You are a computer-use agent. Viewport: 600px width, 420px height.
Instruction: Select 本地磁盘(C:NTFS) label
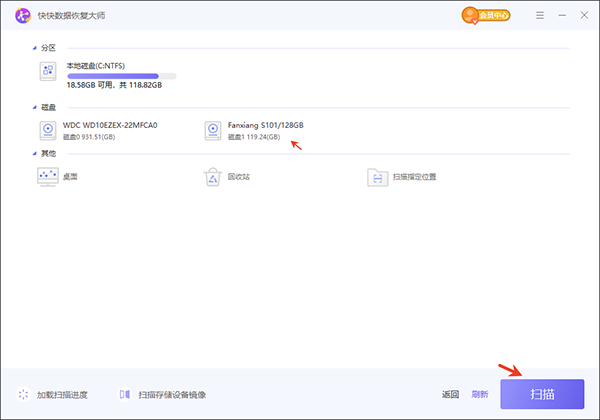click(96, 66)
